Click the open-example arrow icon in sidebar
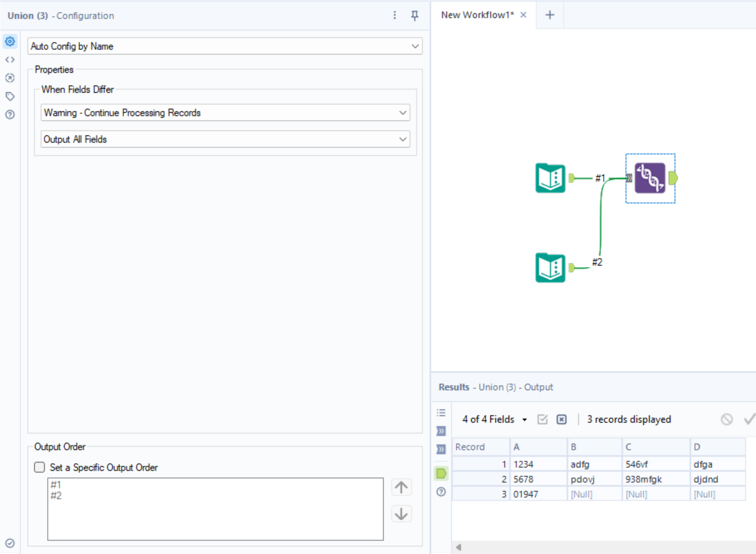756x554 pixels. [10, 78]
